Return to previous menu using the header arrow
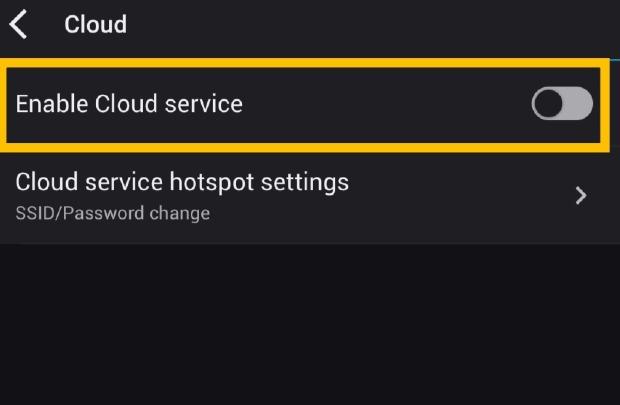Viewport: 620px width, 405px height. pyautogui.click(x=18, y=24)
